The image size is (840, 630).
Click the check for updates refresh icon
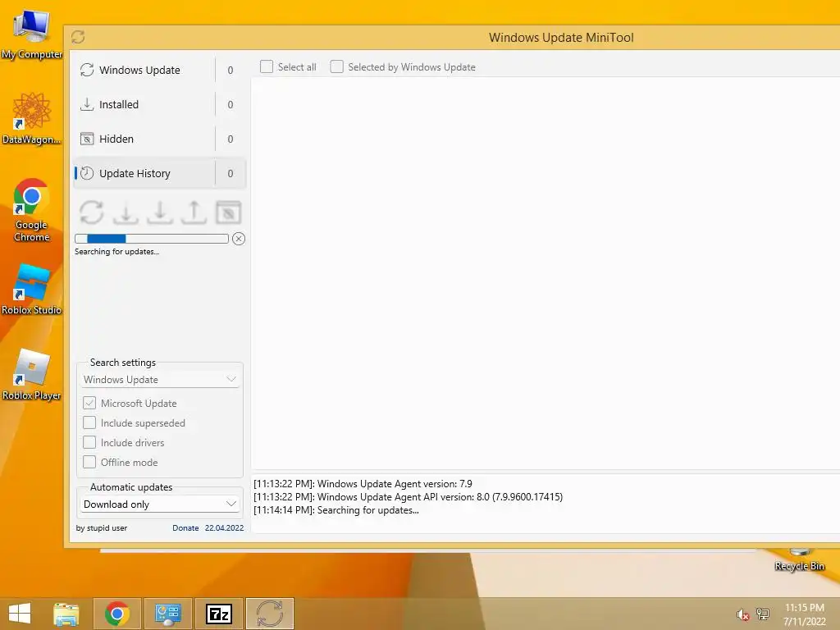[x=92, y=212]
